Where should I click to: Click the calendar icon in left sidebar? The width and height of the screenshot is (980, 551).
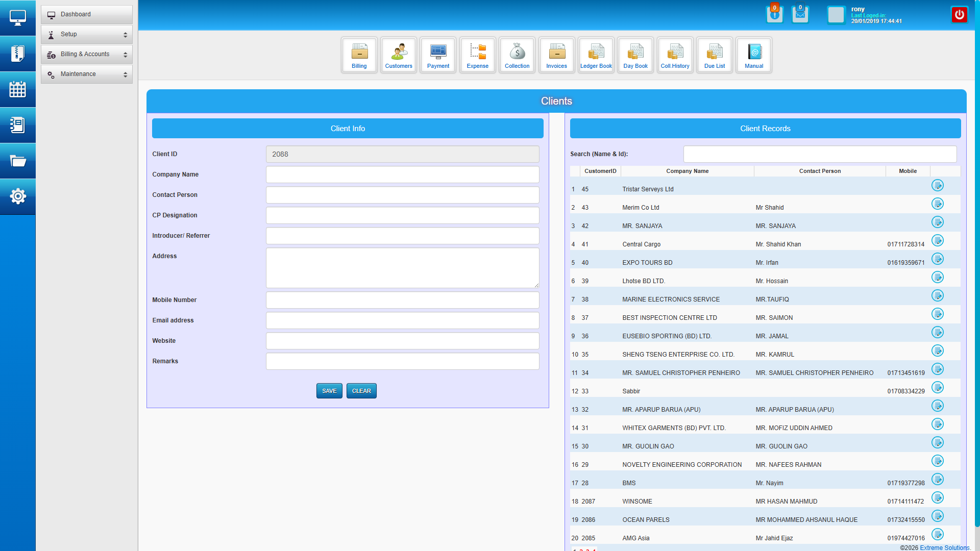click(18, 89)
